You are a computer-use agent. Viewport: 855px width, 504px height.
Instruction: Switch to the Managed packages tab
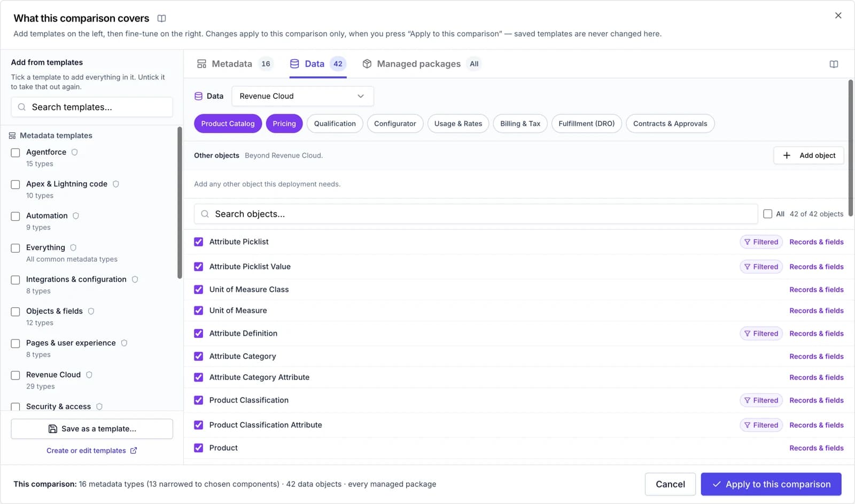(x=421, y=64)
